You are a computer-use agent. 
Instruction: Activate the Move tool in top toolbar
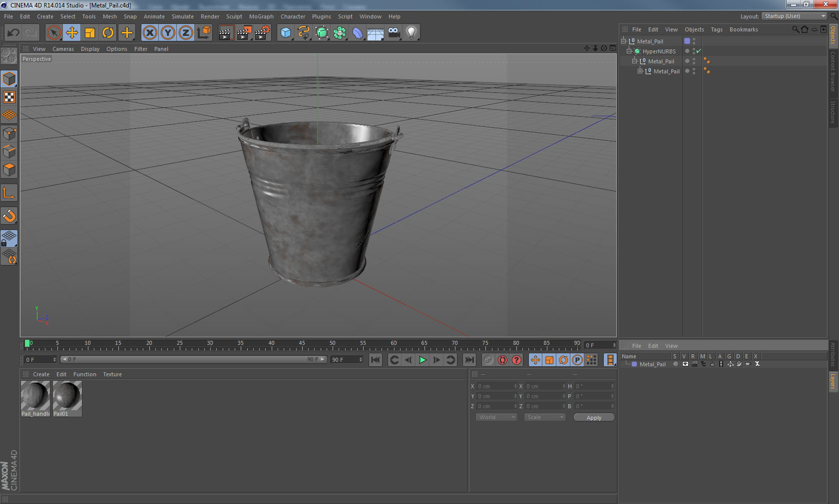click(x=72, y=33)
